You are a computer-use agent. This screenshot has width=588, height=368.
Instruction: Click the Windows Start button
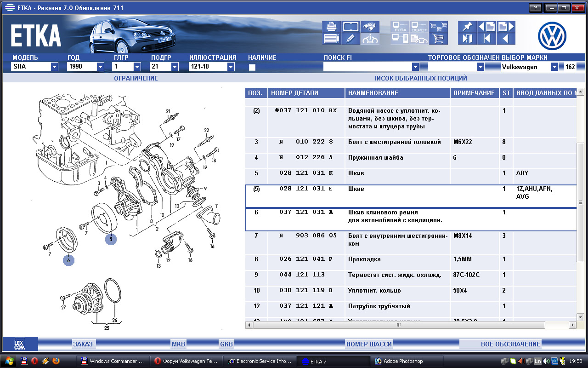click(9, 361)
